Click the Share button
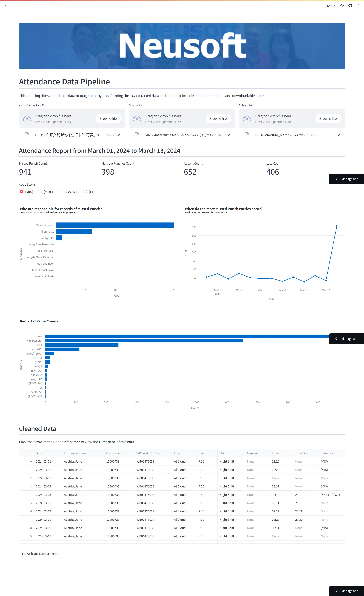 (331, 6)
